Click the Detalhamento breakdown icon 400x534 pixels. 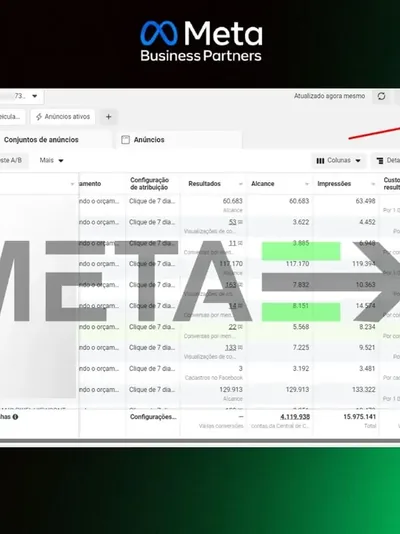[x=380, y=161]
